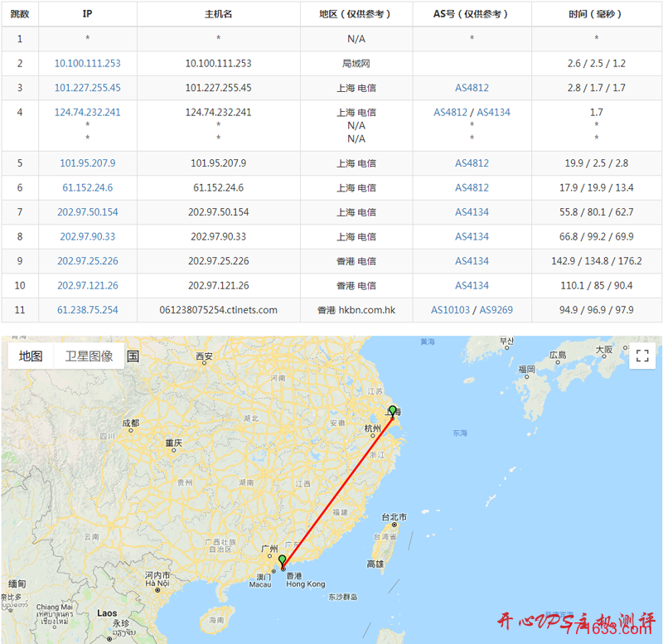Open IP link 202.97.25.226
The height and width of the screenshot is (644, 663).
pos(88,261)
